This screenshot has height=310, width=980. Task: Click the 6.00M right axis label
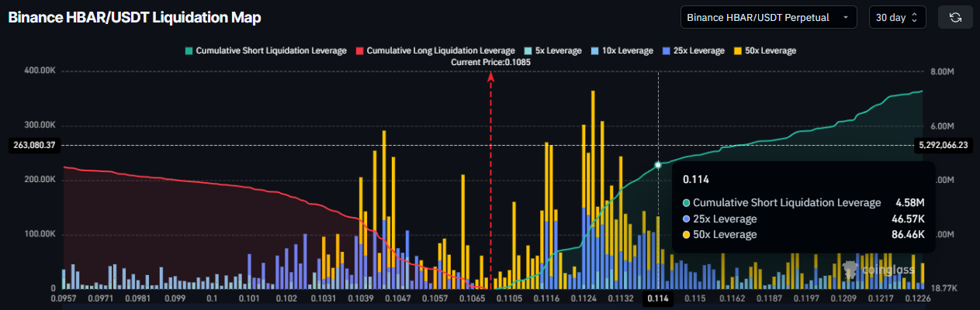point(941,126)
